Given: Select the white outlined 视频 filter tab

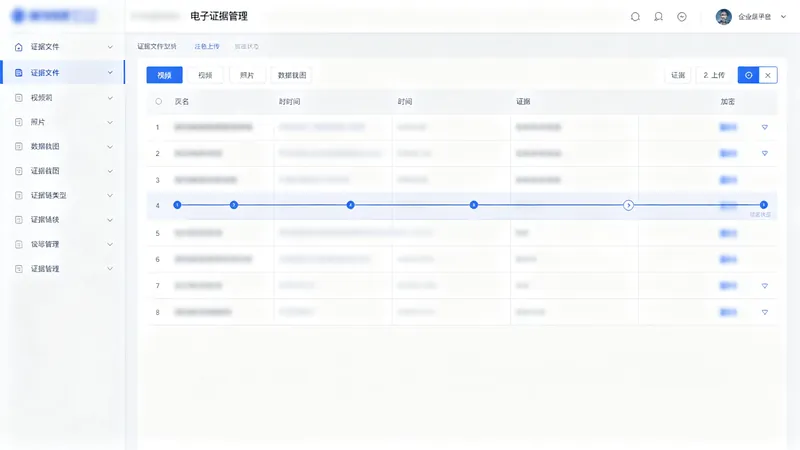Looking at the screenshot, I should [x=205, y=75].
